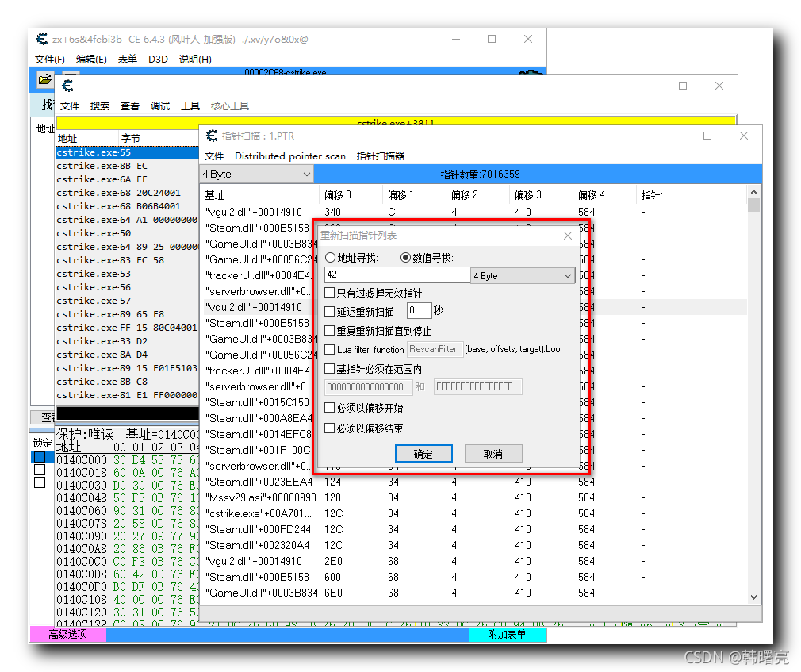The width and height of the screenshot is (801, 672).
Task: Open the 指针扫描器 menu
Action: (381, 156)
